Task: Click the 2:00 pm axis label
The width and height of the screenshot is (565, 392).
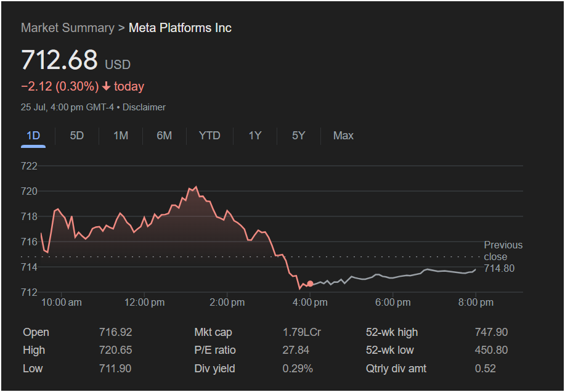Action: 227,303
